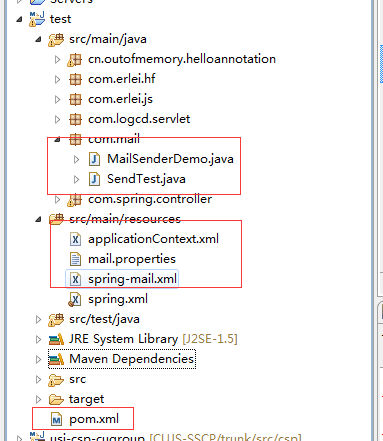Expand MailSenderDemo.java class node
The width and height of the screenshot is (383, 441).
[x=76, y=159]
